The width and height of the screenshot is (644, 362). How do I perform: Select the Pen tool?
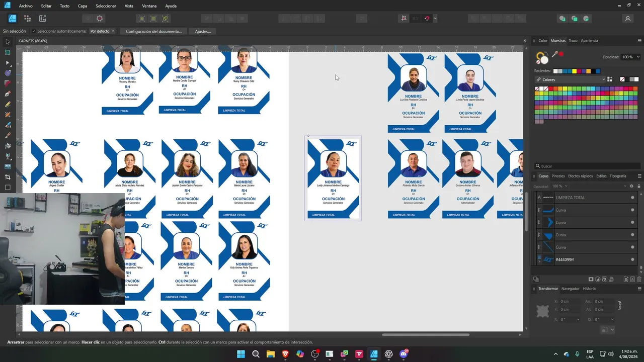point(8,94)
